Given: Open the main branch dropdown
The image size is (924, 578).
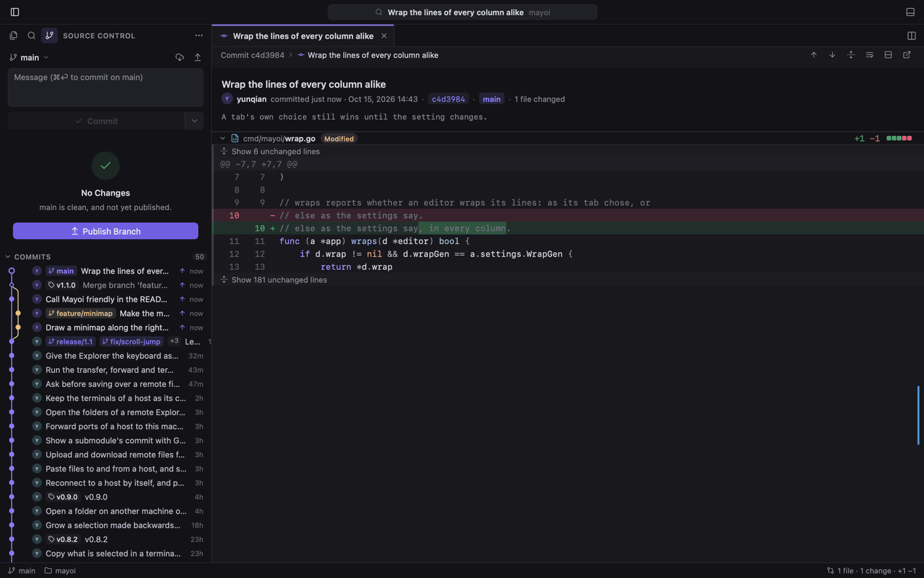Looking at the screenshot, I should pos(29,58).
